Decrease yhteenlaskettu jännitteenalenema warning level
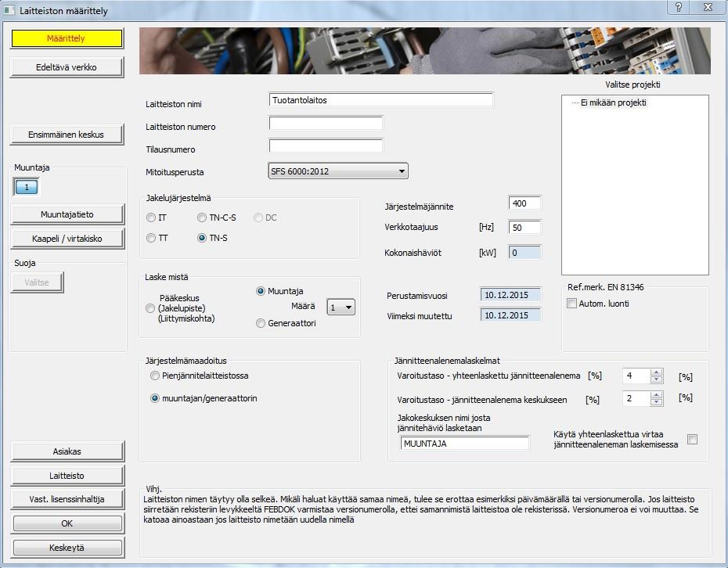 [x=657, y=379]
